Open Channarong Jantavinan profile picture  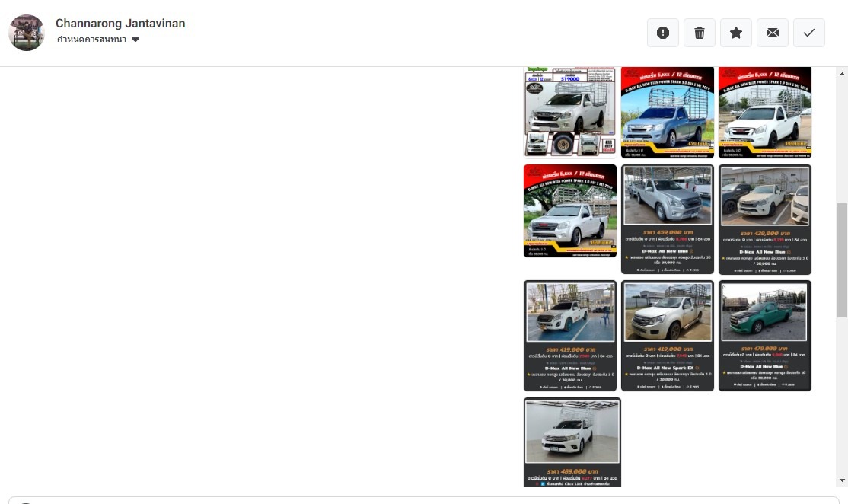coord(27,33)
